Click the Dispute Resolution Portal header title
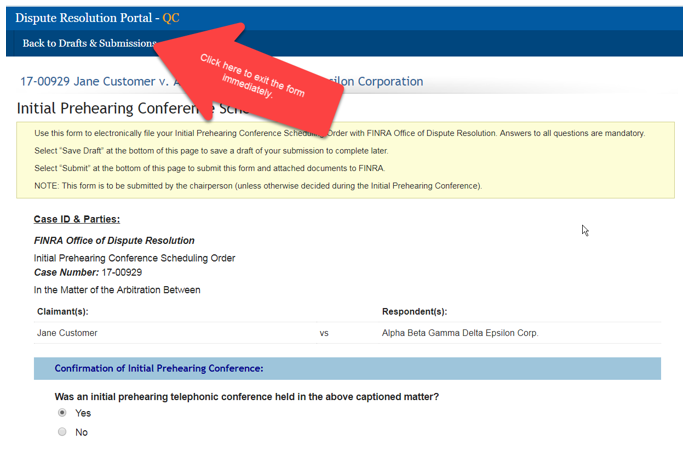 [x=97, y=18]
